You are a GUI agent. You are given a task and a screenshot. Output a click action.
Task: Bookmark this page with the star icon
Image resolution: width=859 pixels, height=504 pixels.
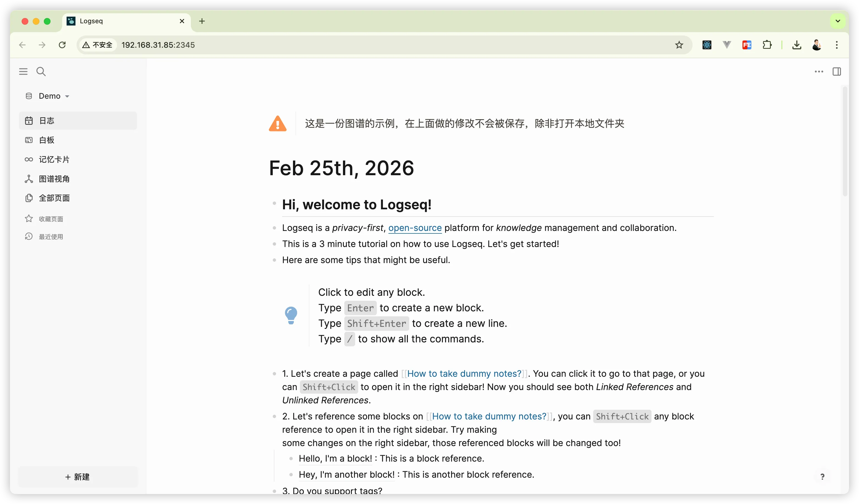(x=679, y=45)
